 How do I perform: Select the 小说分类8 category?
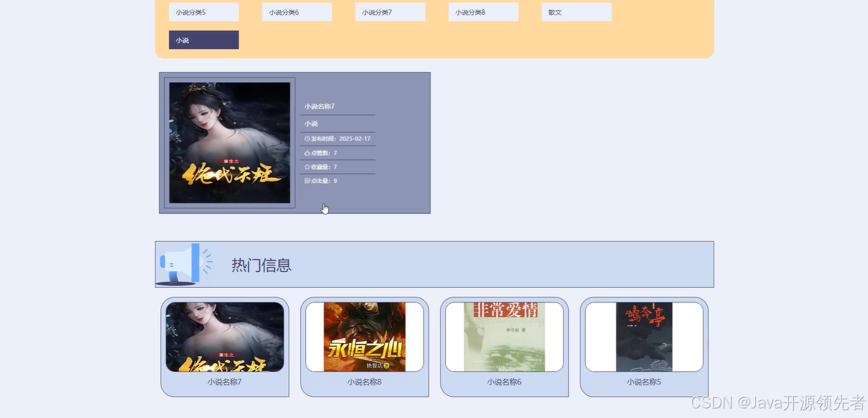tap(483, 11)
